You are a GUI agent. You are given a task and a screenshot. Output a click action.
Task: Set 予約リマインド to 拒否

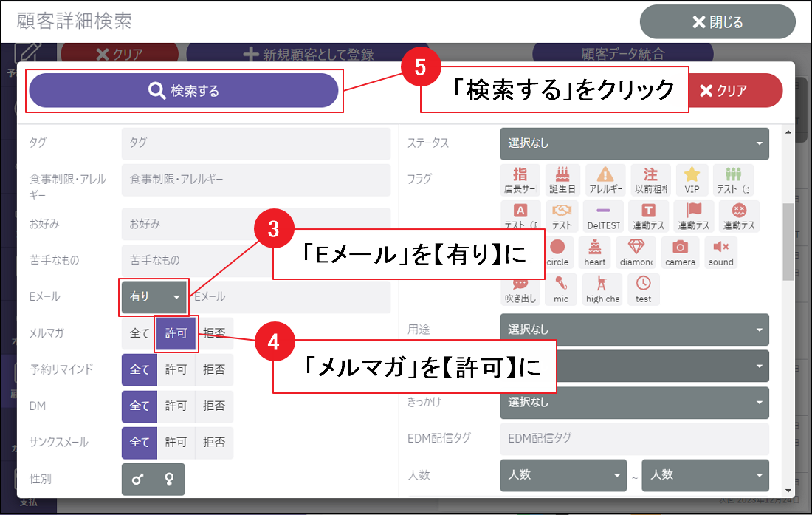point(214,369)
